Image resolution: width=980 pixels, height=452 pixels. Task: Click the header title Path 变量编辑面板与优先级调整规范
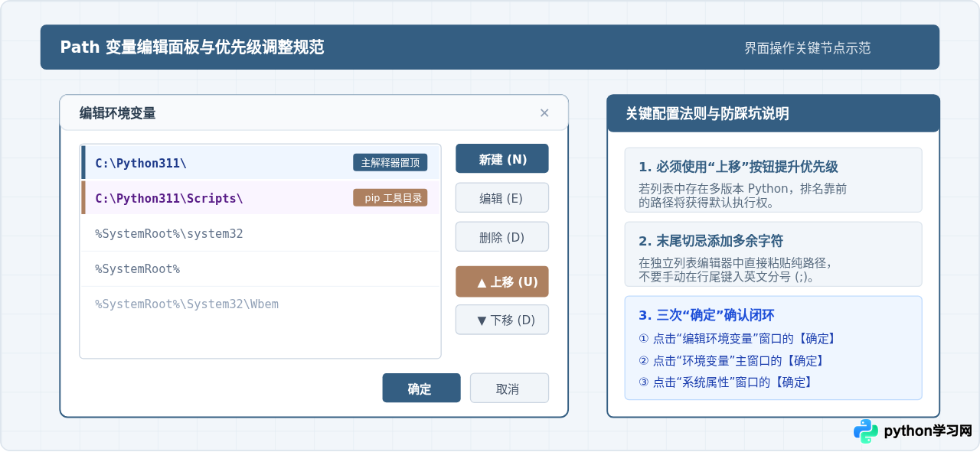pos(192,47)
